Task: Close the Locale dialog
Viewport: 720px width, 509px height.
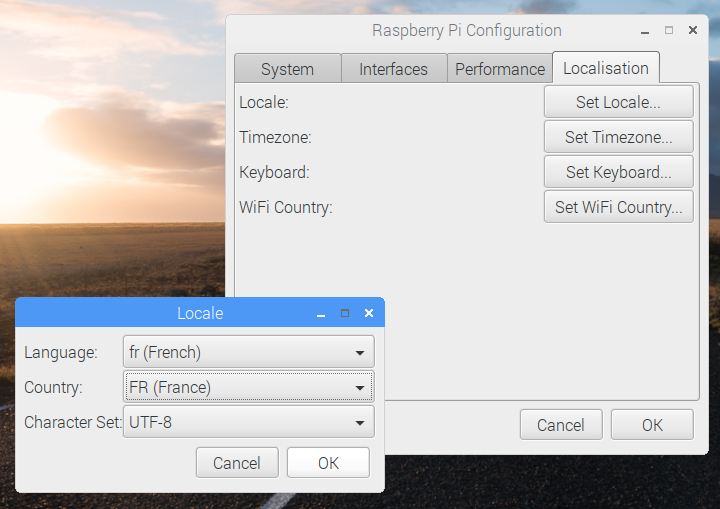Action: [369, 313]
